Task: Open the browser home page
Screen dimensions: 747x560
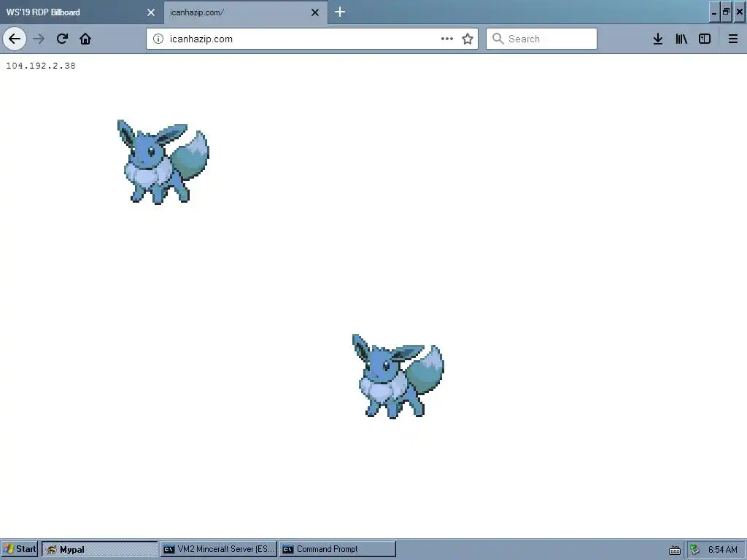Action: click(x=85, y=39)
